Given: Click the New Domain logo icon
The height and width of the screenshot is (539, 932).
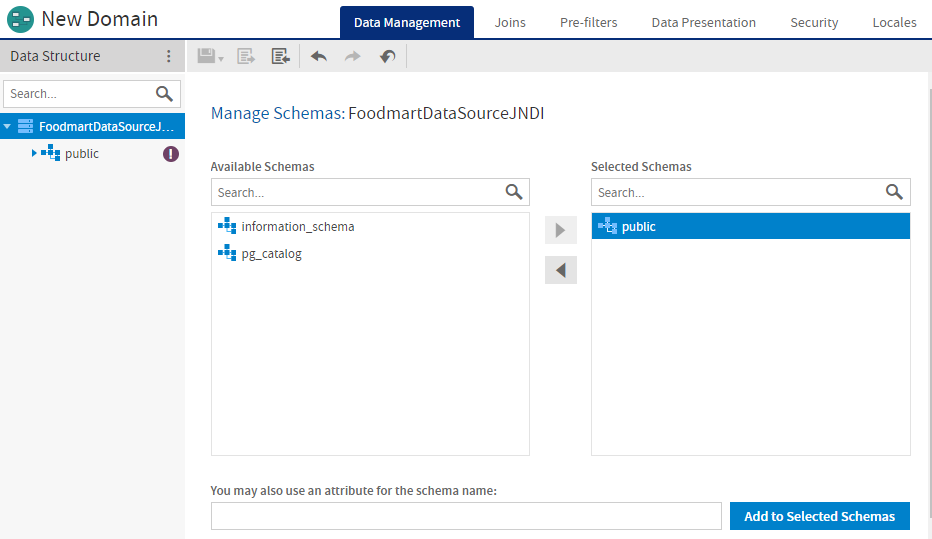Looking at the screenshot, I should [20, 19].
